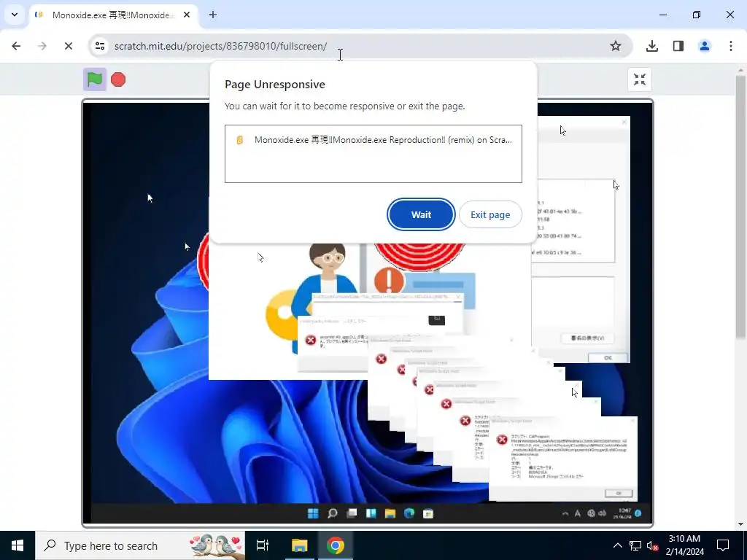Click the address bar URL
The height and width of the screenshot is (560, 747).
[x=220, y=46]
